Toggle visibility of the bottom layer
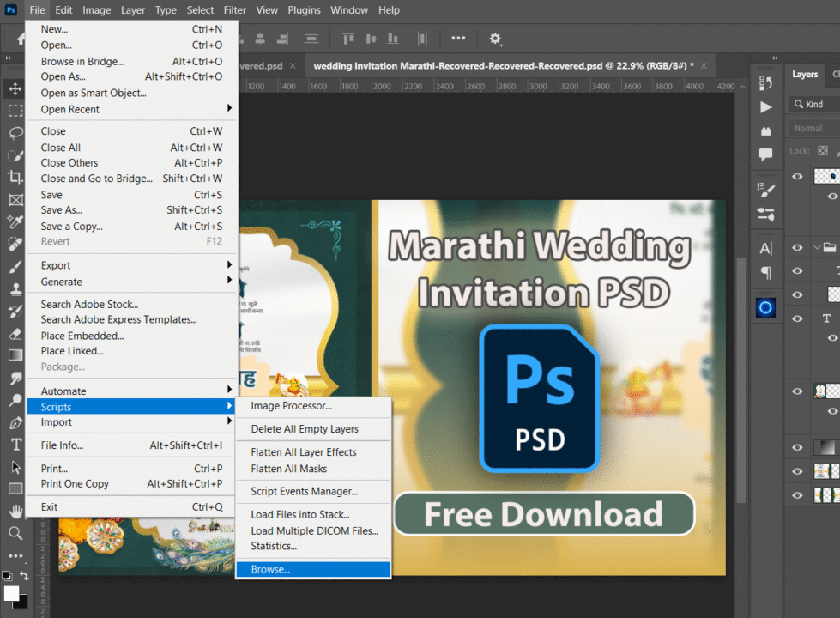 pos(798,495)
